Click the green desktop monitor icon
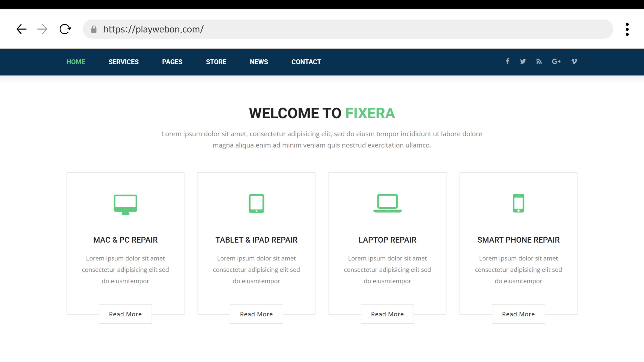This screenshot has width=644, height=362. tap(125, 204)
